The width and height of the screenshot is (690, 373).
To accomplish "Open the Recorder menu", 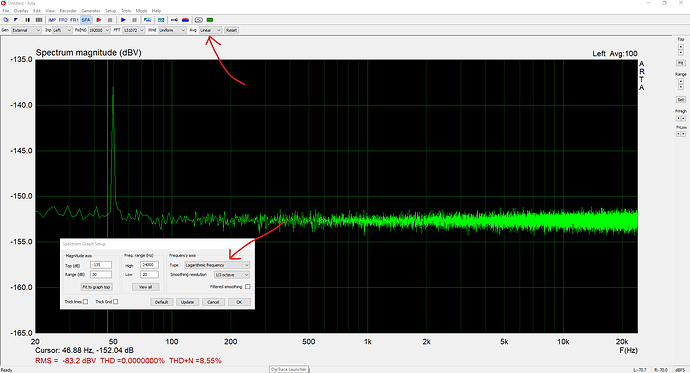I will tap(68, 11).
